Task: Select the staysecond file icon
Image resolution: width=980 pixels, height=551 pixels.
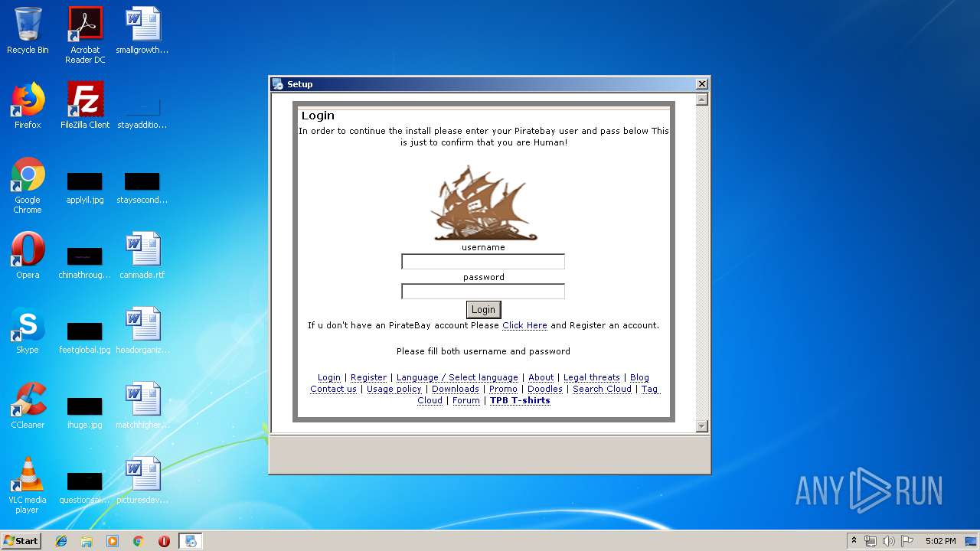Action: pos(142,187)
